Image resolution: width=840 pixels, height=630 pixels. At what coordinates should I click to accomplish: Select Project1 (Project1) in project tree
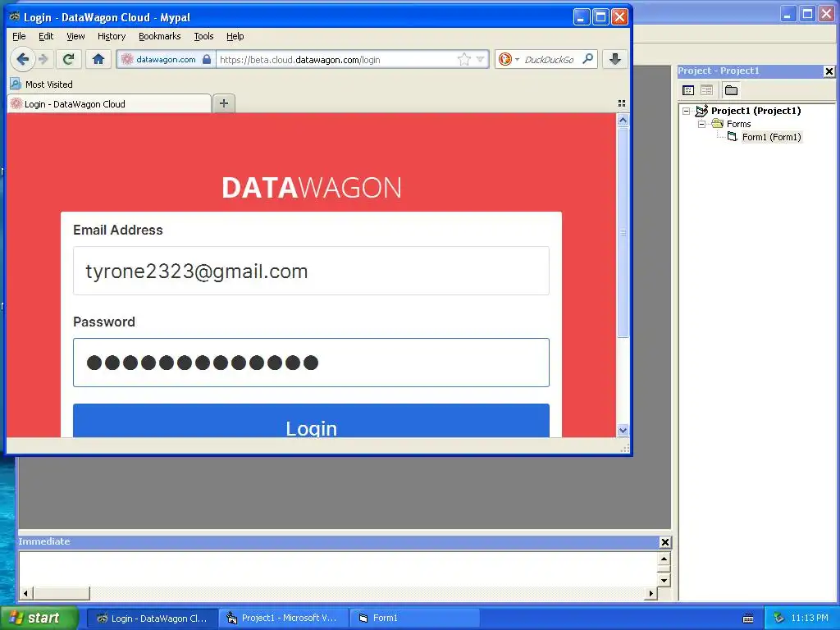(x=756, y=111)
